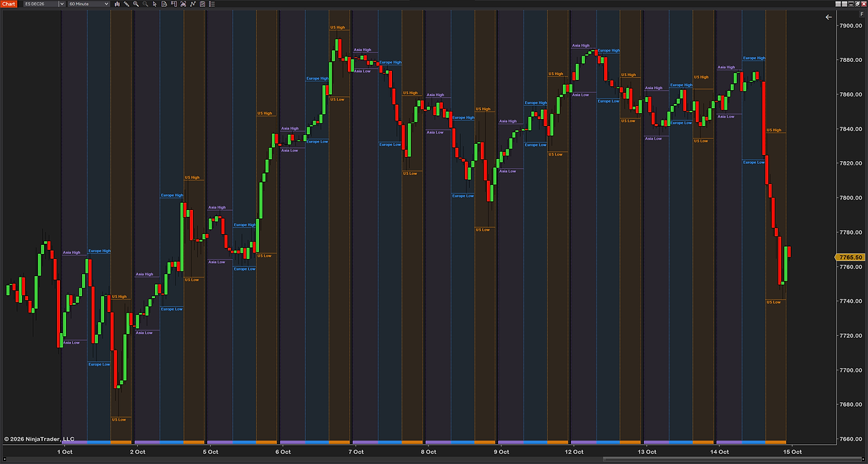Open the drawing tools pencil icon

126,4
